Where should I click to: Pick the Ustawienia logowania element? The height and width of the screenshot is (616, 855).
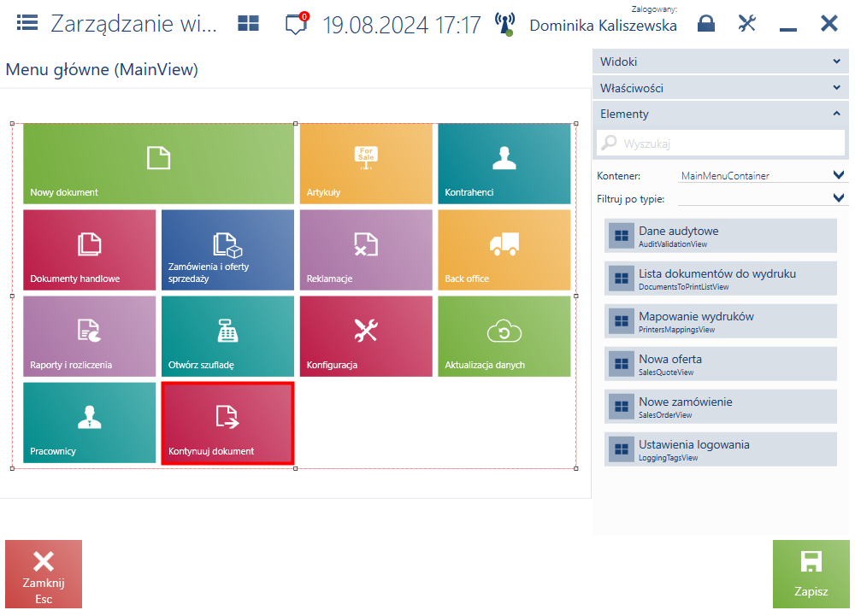(720, 449)
